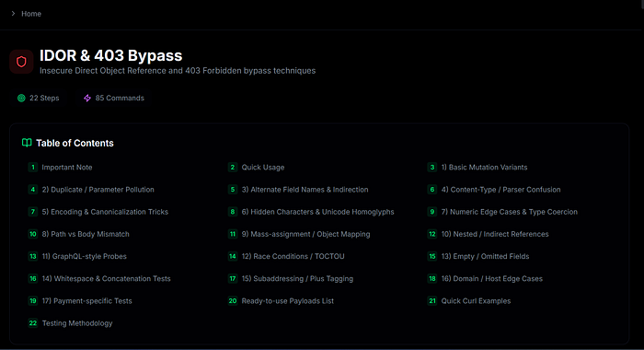Click the number 3 badge
This screenshot has width=644, height=350.
point(432,168)
